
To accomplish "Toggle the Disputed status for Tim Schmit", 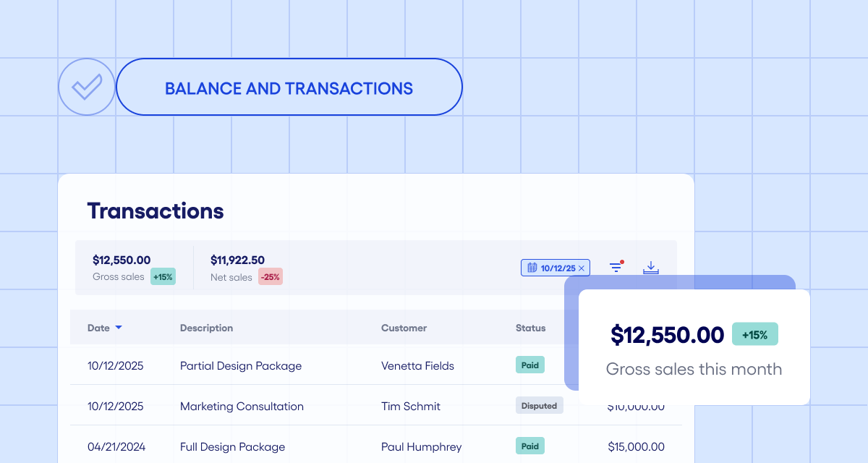I will pyautogui.click(x=539, y=404).
